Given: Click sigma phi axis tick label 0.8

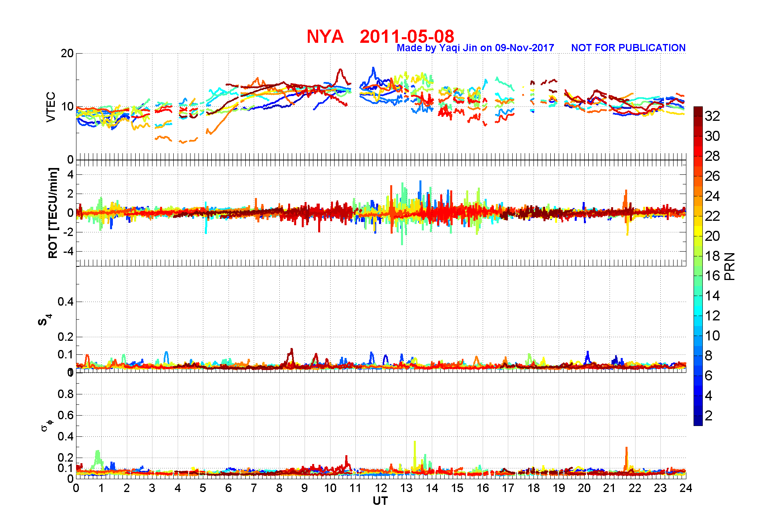Looking at the screenshot, I should 66,394.
